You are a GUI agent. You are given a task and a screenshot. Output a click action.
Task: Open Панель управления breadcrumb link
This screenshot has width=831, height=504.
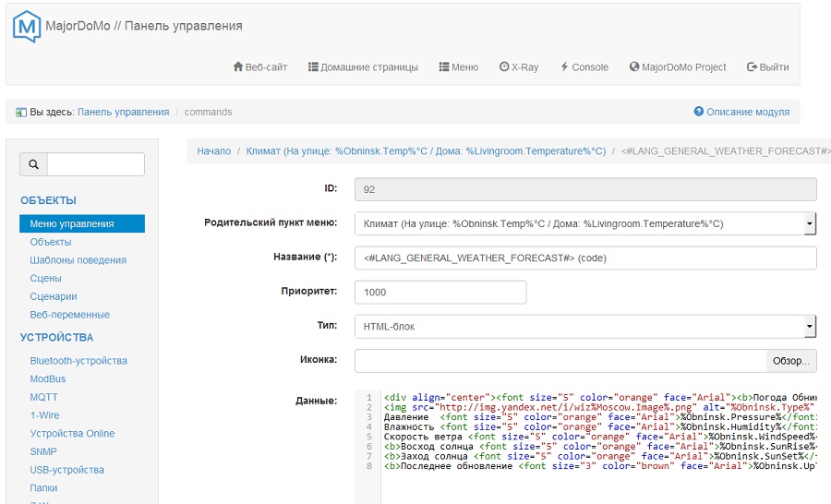(x=123, y=112)
